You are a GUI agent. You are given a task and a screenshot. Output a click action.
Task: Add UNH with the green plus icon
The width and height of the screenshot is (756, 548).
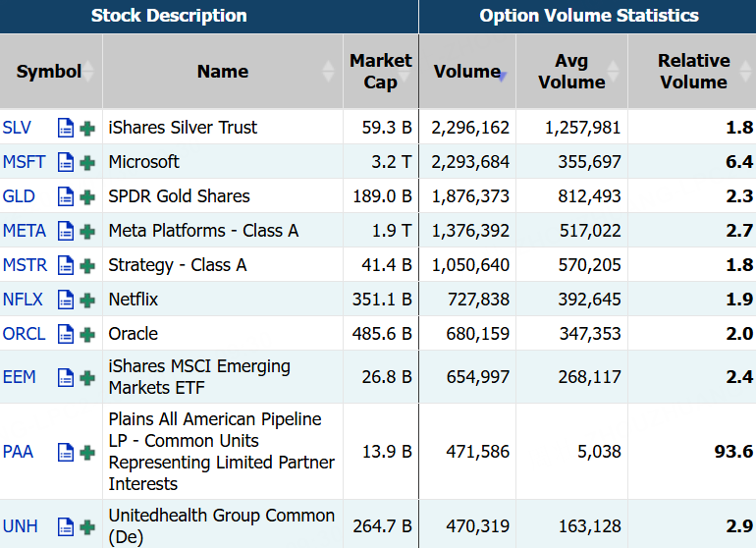(x=88, y=526)
